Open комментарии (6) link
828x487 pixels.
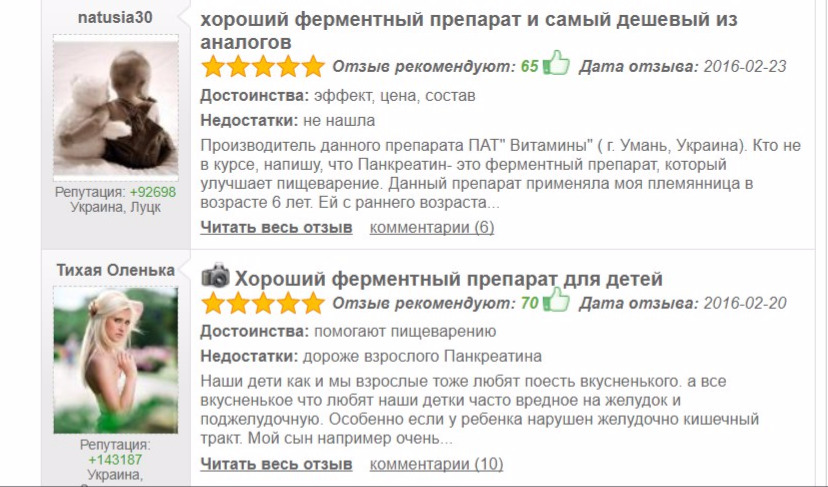pos(431,228)
